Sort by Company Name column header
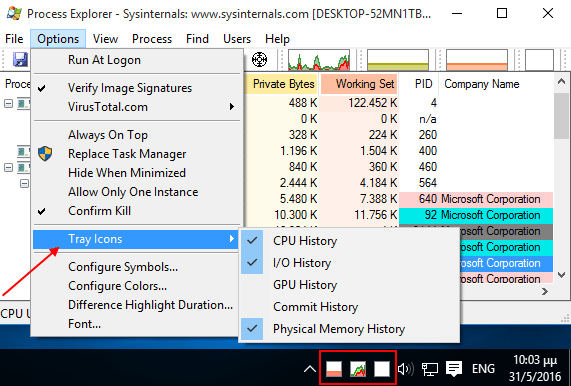Screen dimensions: 571x386 coord(496,84)
